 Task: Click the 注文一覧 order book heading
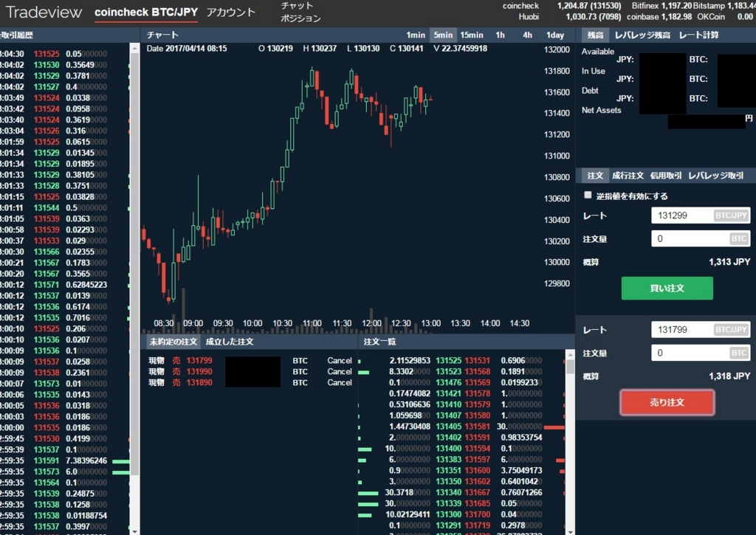[379, 342]
